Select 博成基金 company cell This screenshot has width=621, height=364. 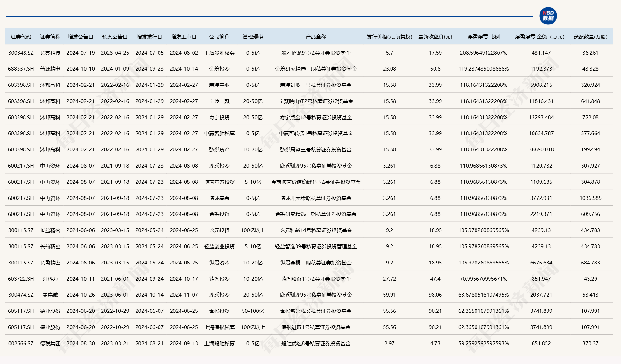pyautogui.click(x=219, y=198)
